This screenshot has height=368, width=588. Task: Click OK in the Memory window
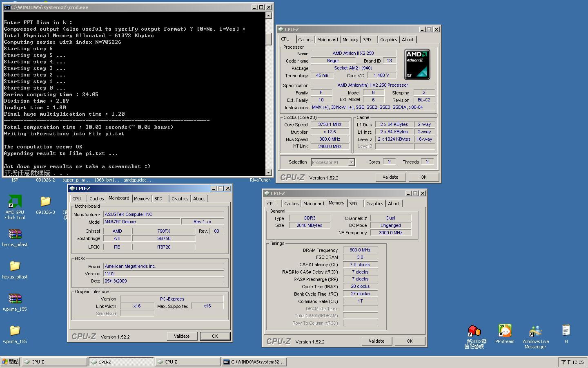coord(410,341)
